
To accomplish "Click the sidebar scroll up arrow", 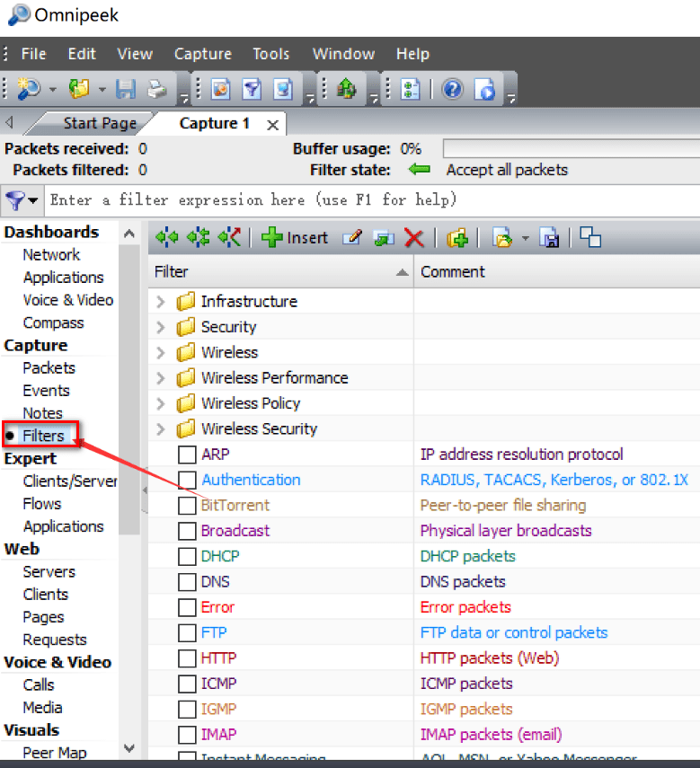I will [129, 234].
